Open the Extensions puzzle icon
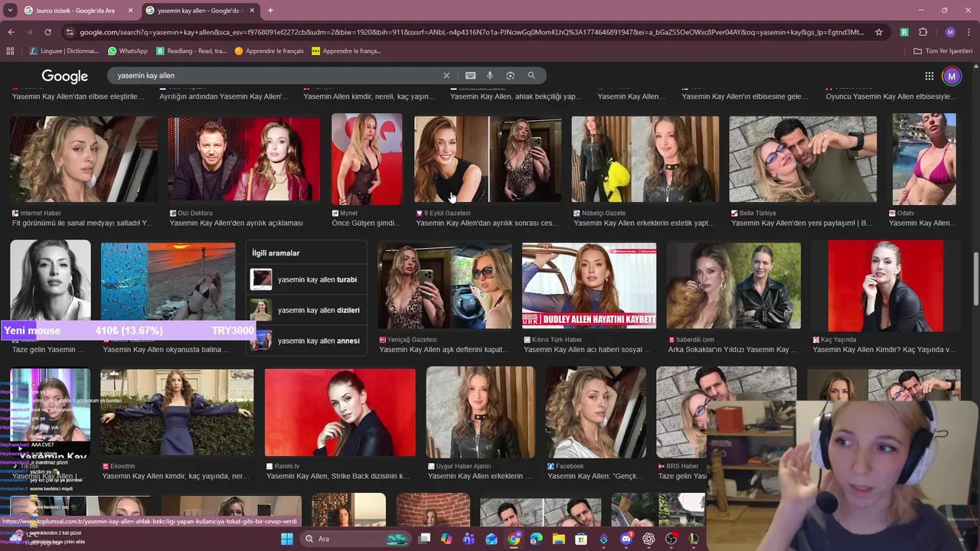The width and height of the screenshot is (980, 551). point(923,32)
